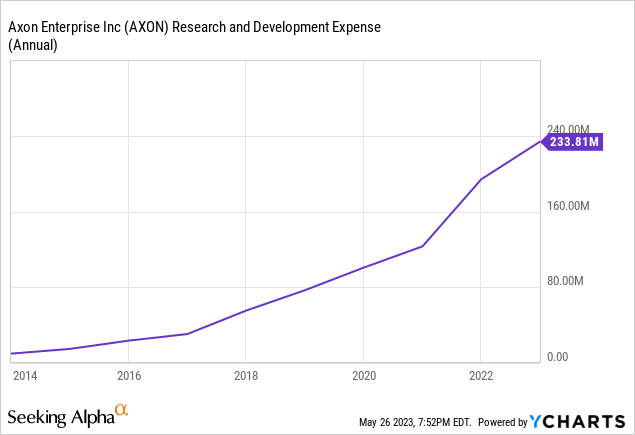Click the Seeking Alpha logo

[x=68, y=416]
